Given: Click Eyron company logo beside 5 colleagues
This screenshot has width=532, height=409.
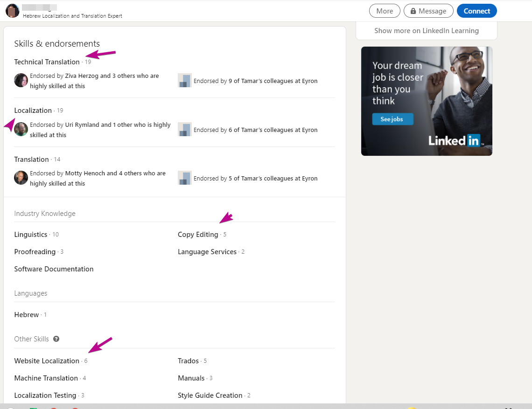Looking at the screenshot, I should [185, 178].
